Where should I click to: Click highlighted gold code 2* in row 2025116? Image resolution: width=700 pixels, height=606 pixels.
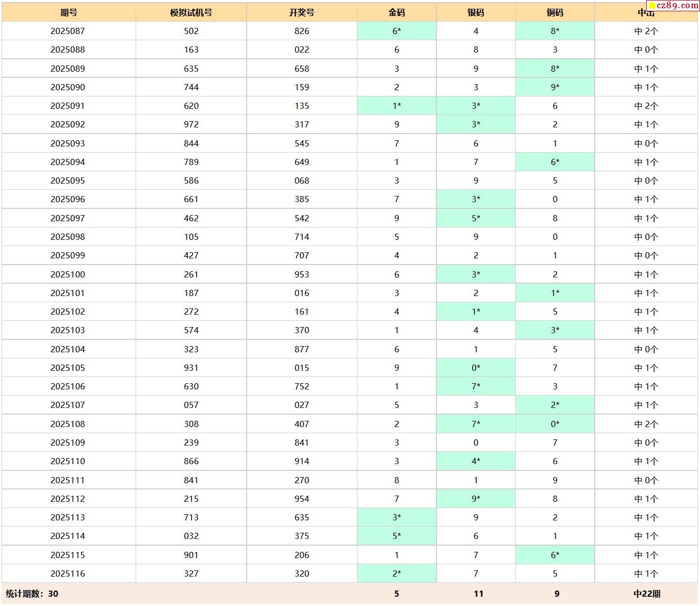[397, 574]
